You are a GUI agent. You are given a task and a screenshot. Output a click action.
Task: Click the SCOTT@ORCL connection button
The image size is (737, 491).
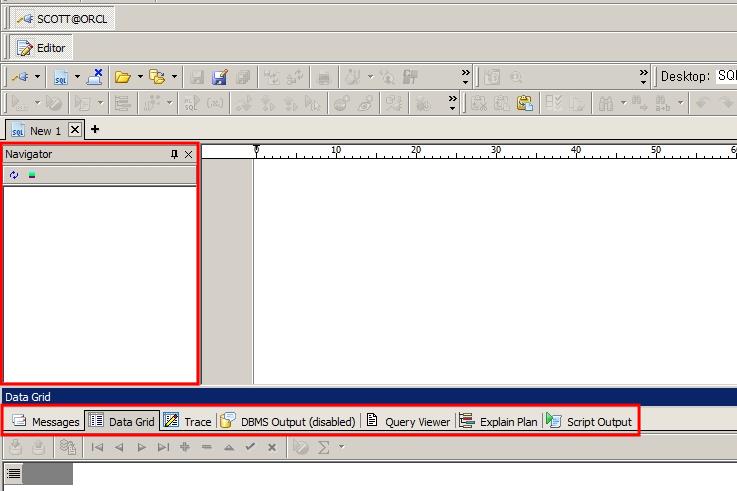tap(62, 19)
